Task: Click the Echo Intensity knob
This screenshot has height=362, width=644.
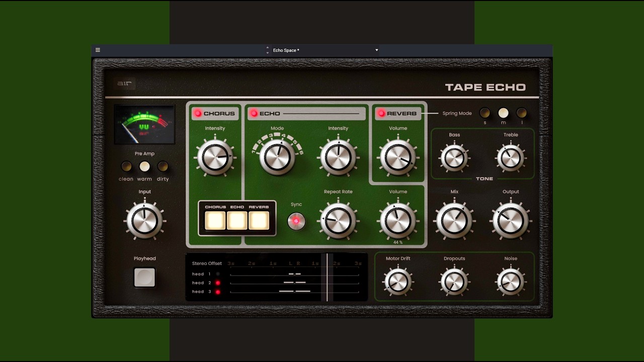Action: (338, 157)
